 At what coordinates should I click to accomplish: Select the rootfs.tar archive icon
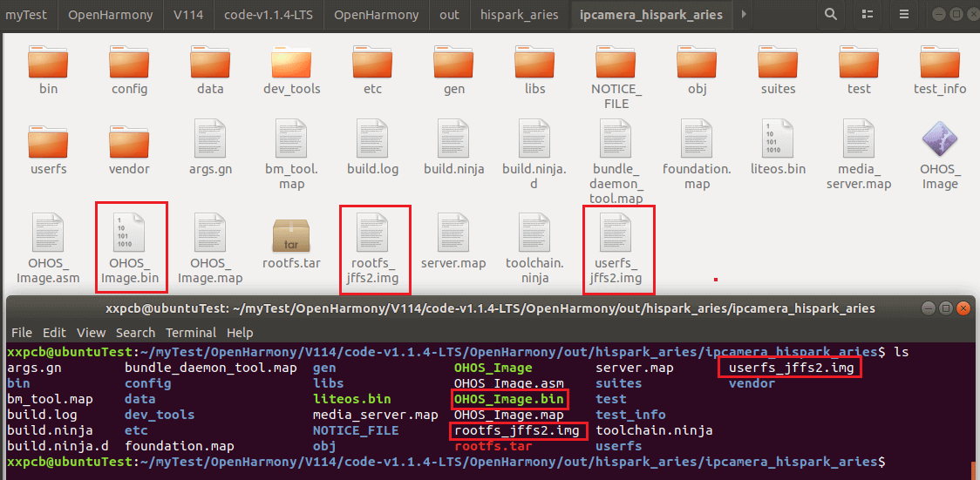point(292,232)
